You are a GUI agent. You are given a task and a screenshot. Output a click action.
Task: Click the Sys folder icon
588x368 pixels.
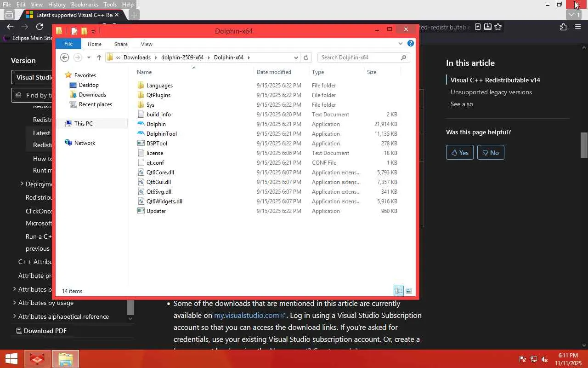pyautogui.click(x=141, y=105)
